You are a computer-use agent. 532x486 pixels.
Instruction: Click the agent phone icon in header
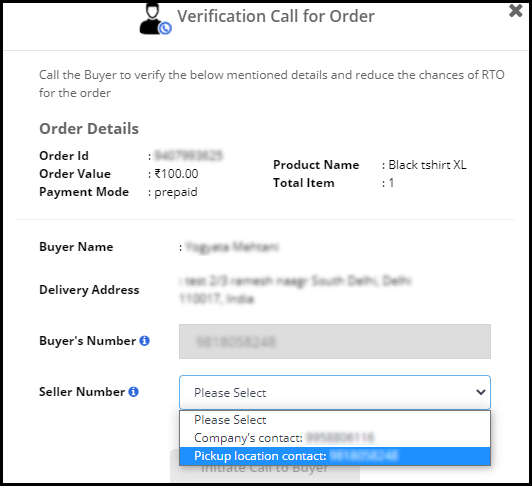pos(155,18)
